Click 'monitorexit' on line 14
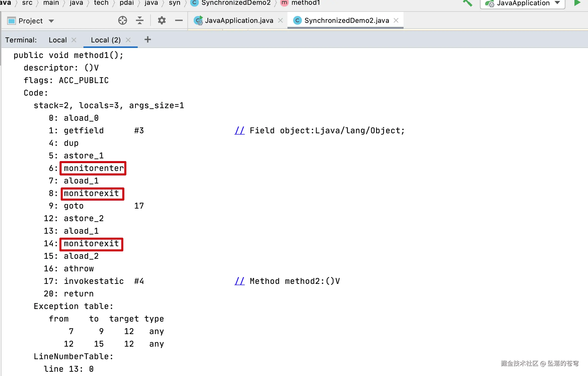This screenshot has height=376, width=588. coord(91,243)
